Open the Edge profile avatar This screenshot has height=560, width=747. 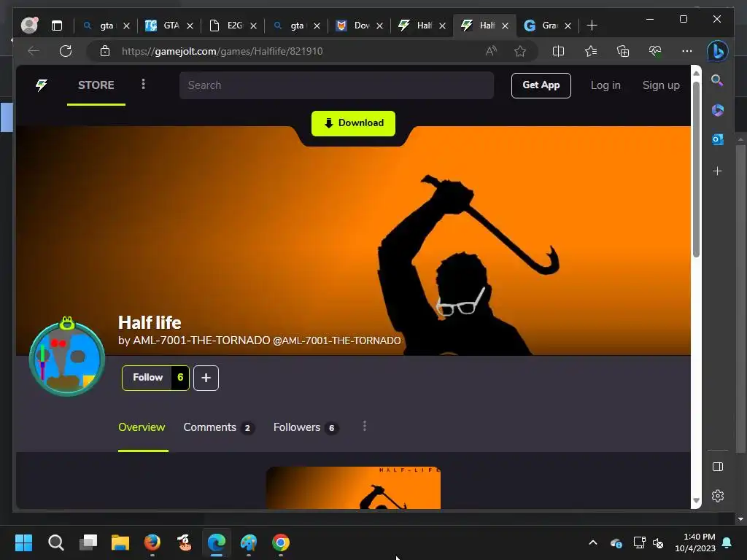pos(29,26)
